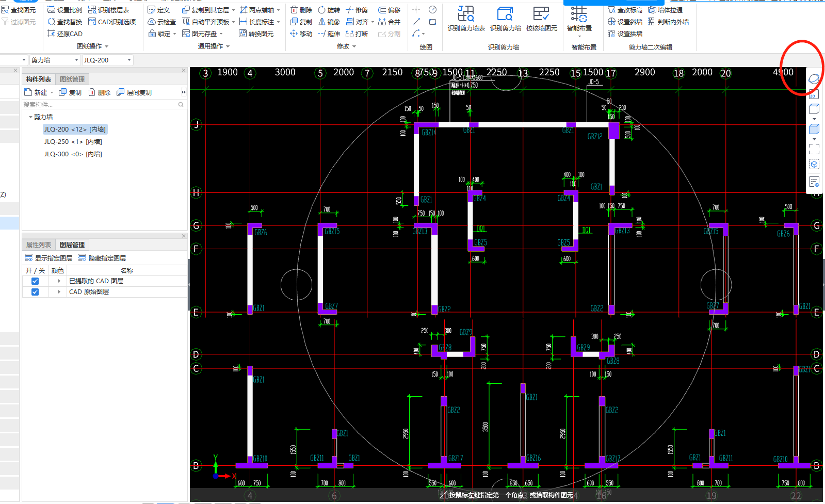
Task: Click the 墙体拉通 wall connect tool
Action: [x=665, y=10]
